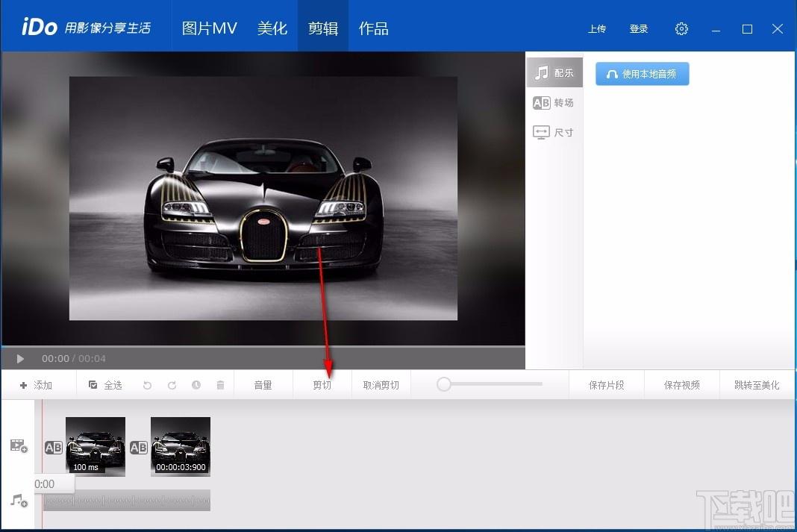Open the 配乐 music panel
The height and width of the screenshot is (532, 797).
(x=554, y=72)
